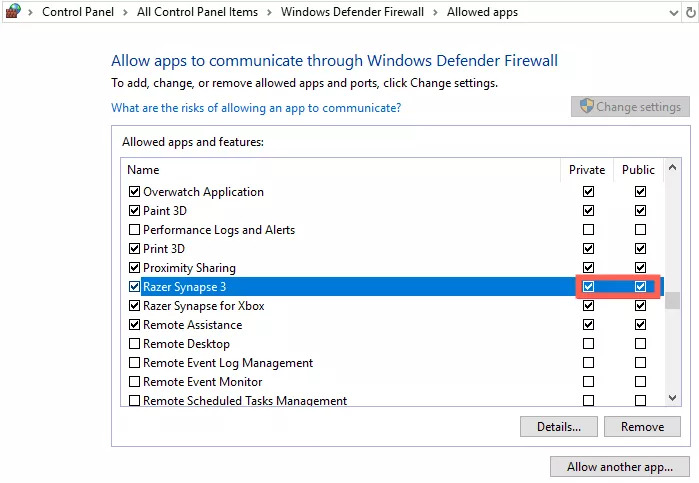This screenshot has width=699, height=483.
Task: Click Allow another app... button
Action: point(620,466)
